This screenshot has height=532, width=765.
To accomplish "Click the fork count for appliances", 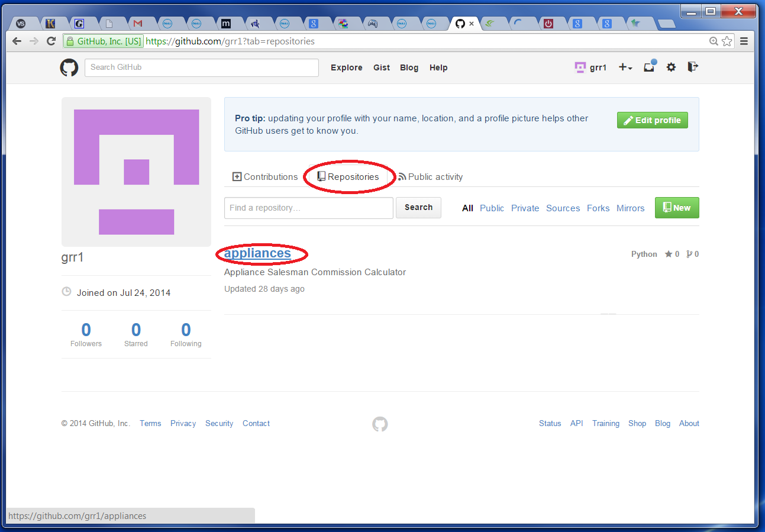I will click(692, 254).
